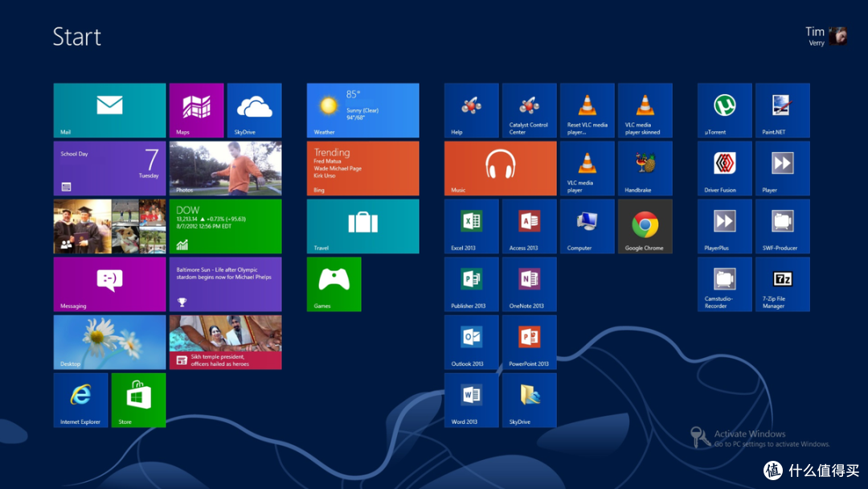The height and width of the screenshot is (489, 868).
Task: Open the Messaging tile
Action: [109, 284]
